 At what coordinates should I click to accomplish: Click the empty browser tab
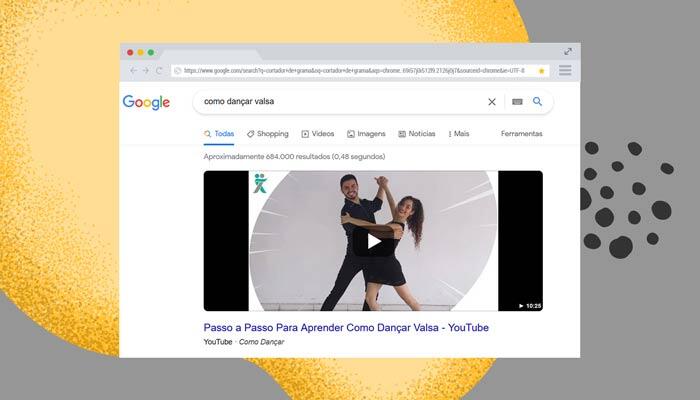210,54
